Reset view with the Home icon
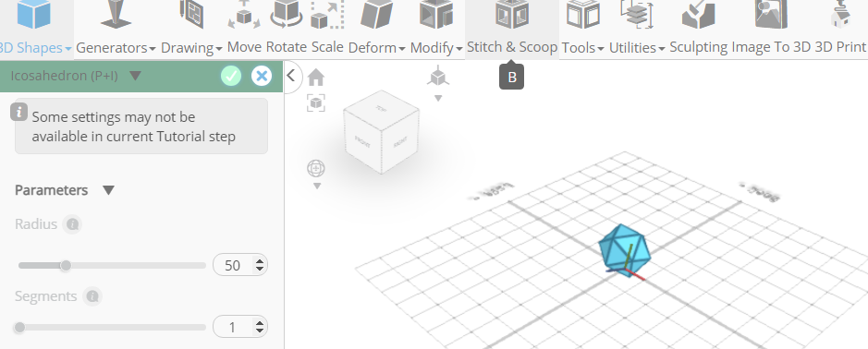Viewport: 868px width, 349px height. coord(316,78)
